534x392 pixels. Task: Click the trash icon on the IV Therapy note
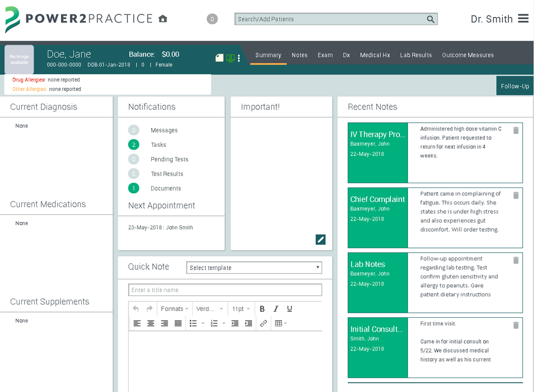516,129
